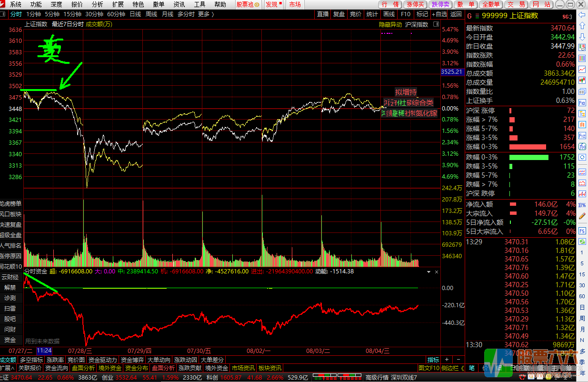Open the 分析 menu
This screenshot has height=382, width=588.
coord(97,4)
